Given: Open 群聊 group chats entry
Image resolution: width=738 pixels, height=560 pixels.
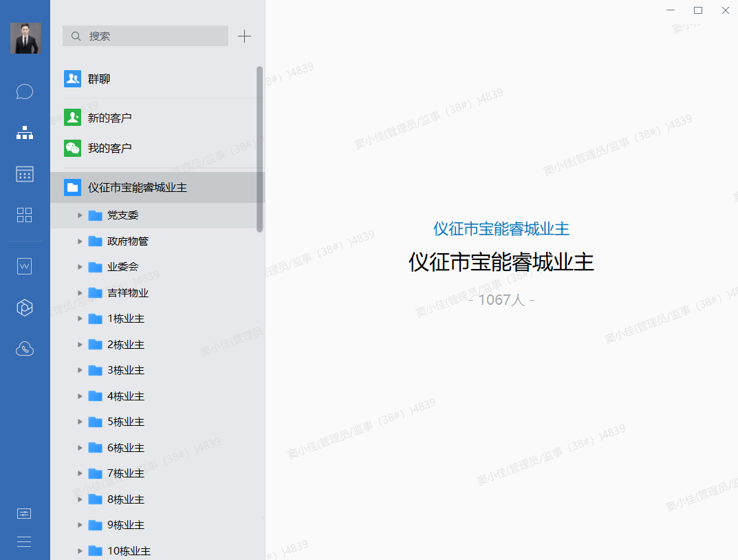Looking at the screenshot, I should pos(158,79).
